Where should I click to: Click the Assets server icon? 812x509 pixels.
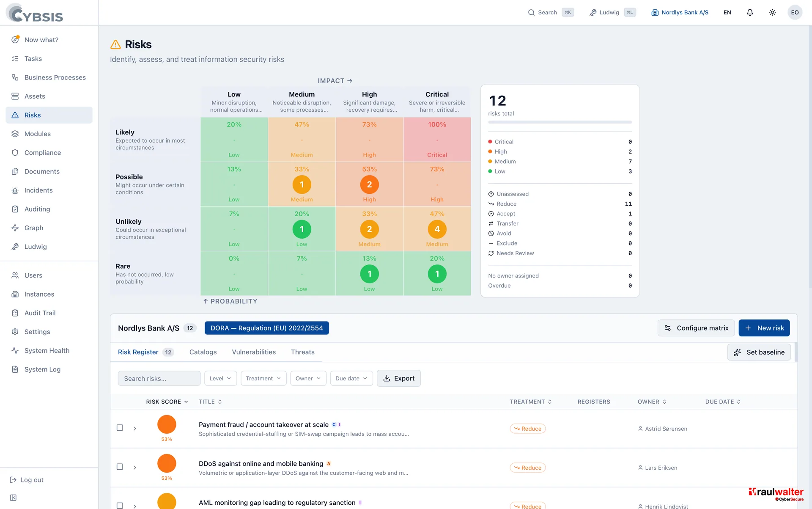(15, 96)
